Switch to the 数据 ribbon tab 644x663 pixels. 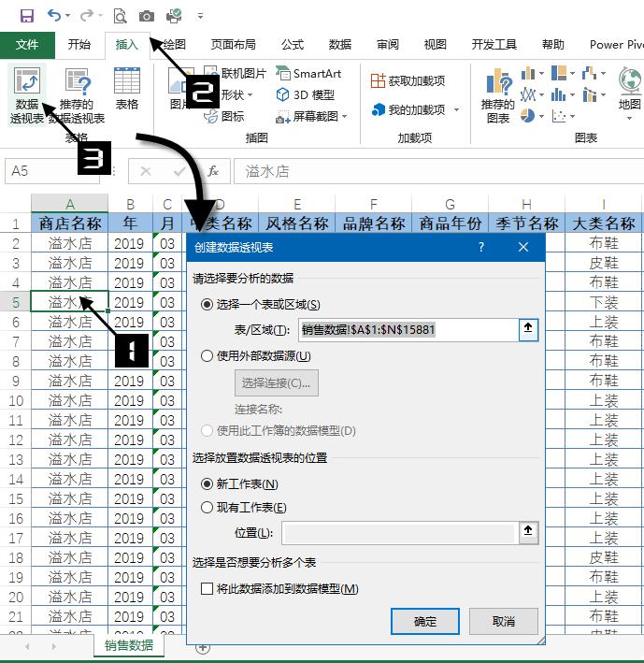339,44
